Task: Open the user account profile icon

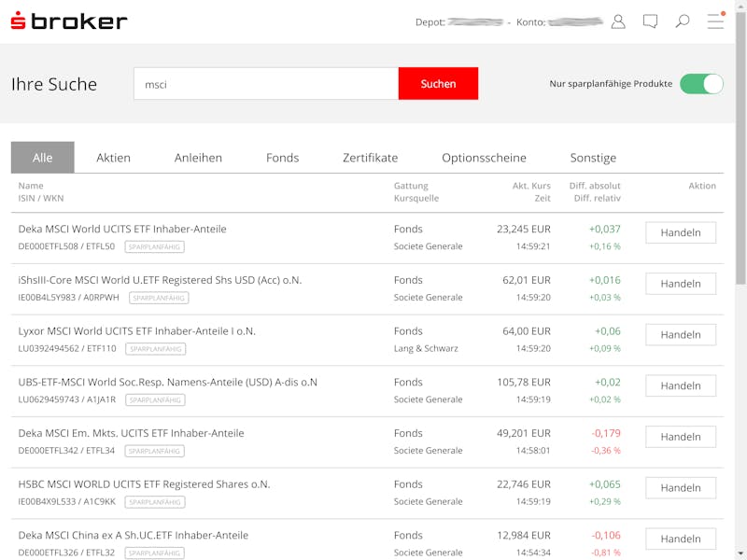Action: pos(618,21)
